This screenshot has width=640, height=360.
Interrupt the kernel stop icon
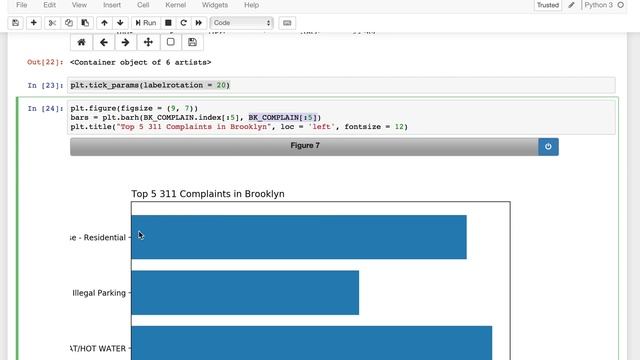(168, 23)
